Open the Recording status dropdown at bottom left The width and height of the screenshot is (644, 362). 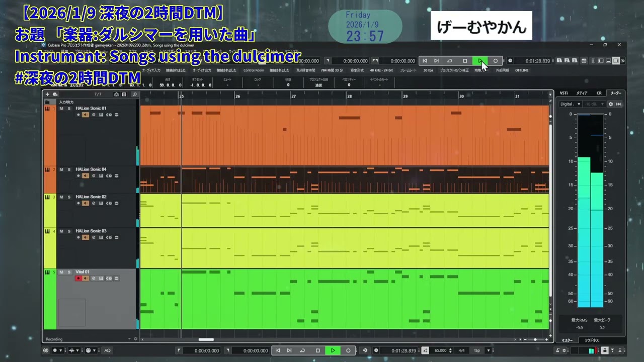(x=129, y=339)
